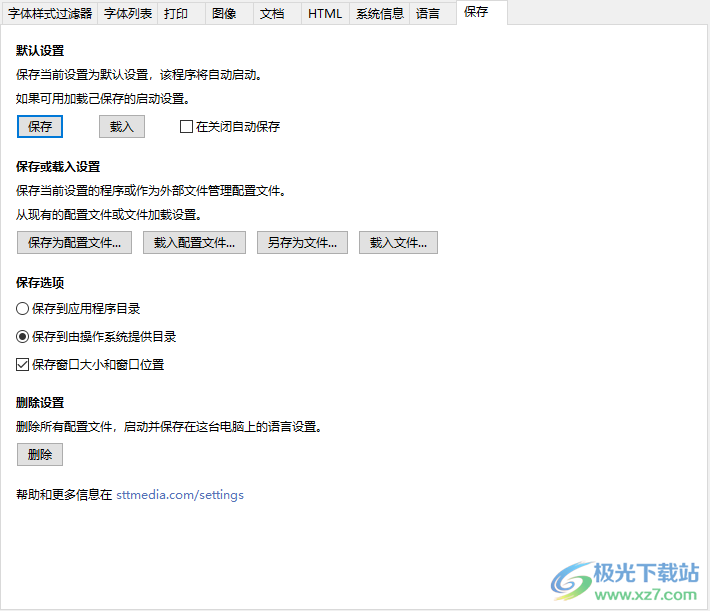710x611 pixels.
Task: Click text 保存当前设置为默认设置，该程序将自动启动。
Action: click(x=139, y=74)
